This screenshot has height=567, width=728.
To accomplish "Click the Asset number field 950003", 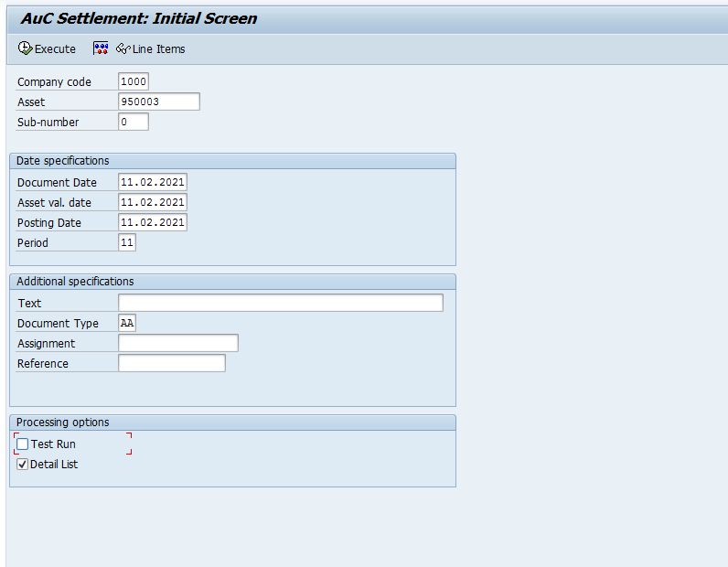I will pyautogui.click(x=159, y=102).
